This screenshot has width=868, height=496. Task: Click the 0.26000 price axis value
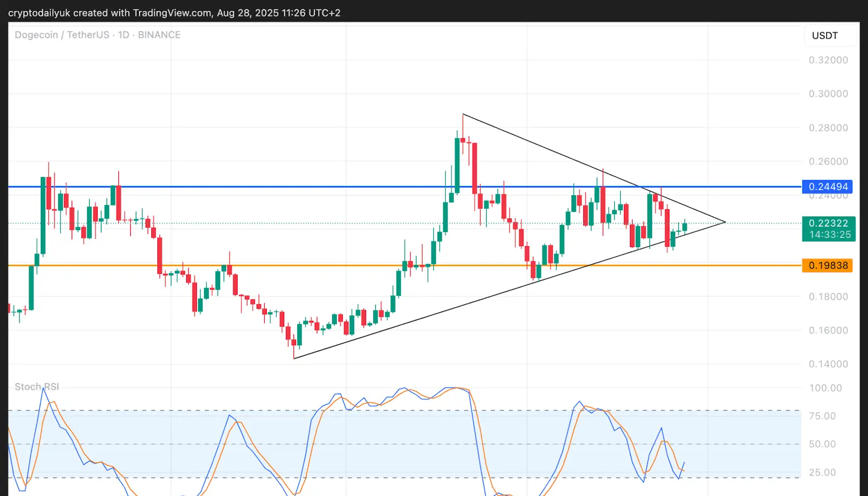pyautogui.click(x=828, y=162)
